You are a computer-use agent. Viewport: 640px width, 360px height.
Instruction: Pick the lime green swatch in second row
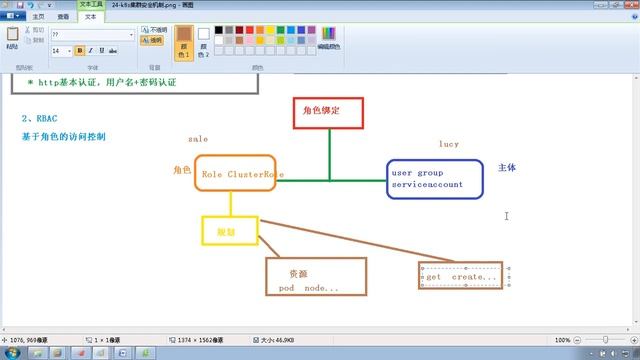point(281,40)
